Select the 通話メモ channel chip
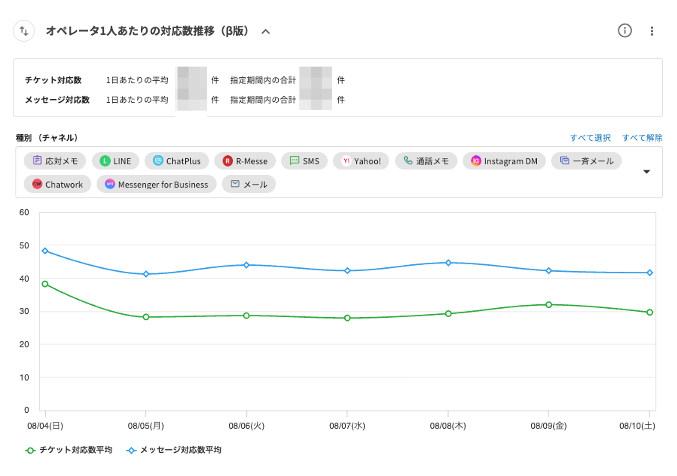 coord(427,160)
